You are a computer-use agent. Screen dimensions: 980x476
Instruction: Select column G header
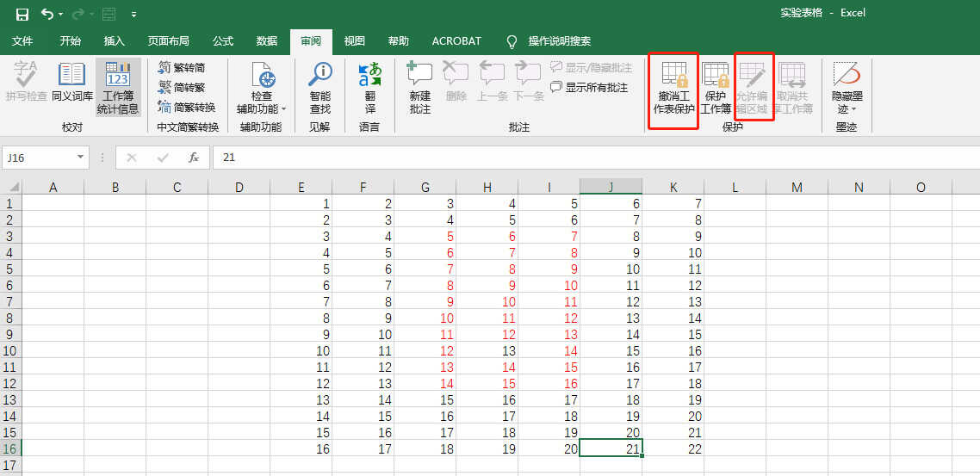[425, 187]
